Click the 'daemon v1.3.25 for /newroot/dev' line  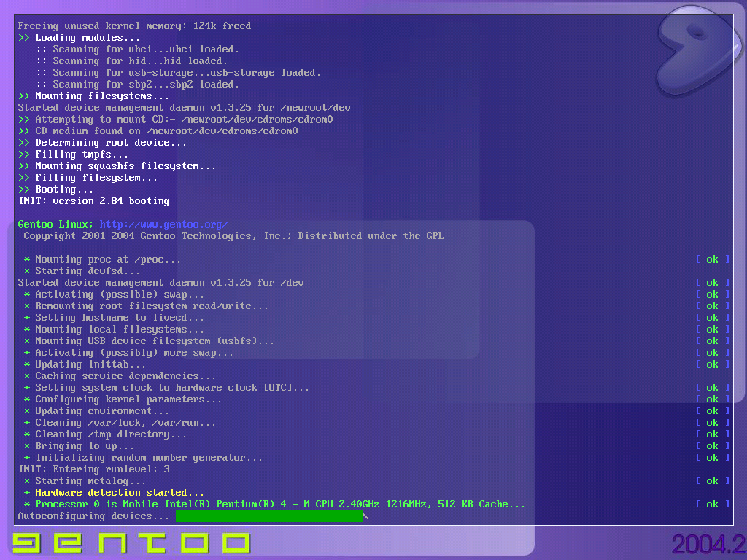185,108
